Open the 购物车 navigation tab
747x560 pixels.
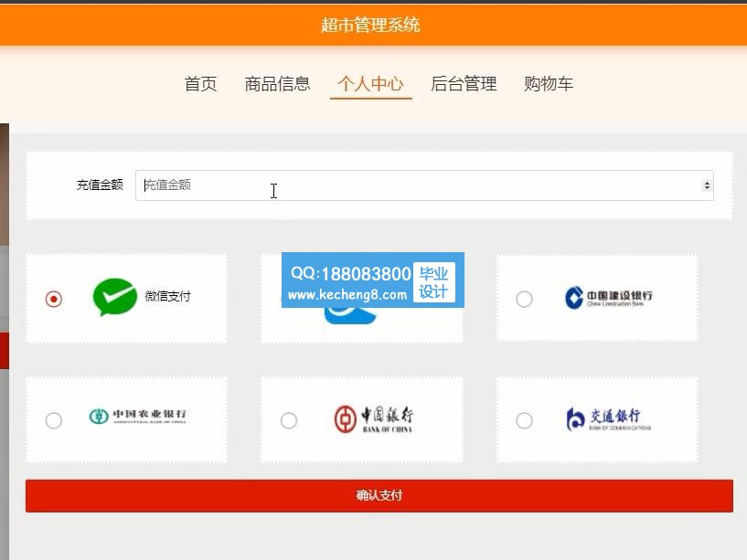tap(549, 84)
